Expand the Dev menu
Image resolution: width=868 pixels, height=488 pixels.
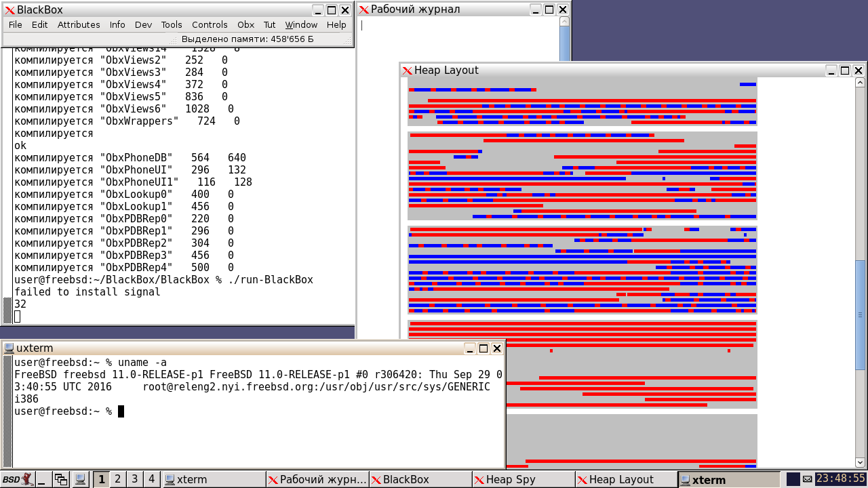click(143, 25)
